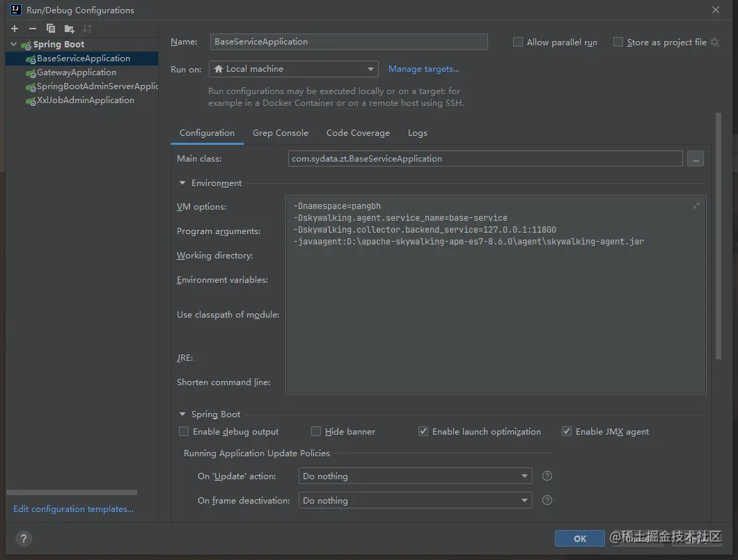Click the right panel vertical scrollbar
The height and width of the screenshot is (560, 738).
(719, 235)
